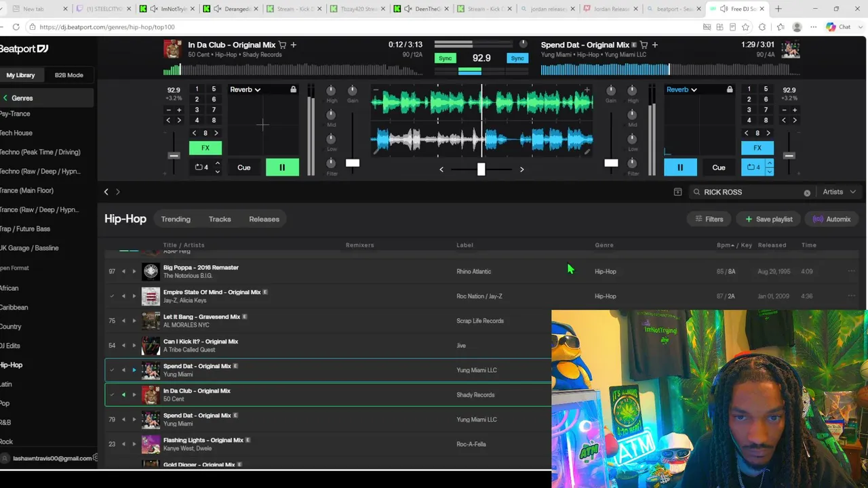
Task: Load Flashing Lights to right deck
Action: (134, 444)
